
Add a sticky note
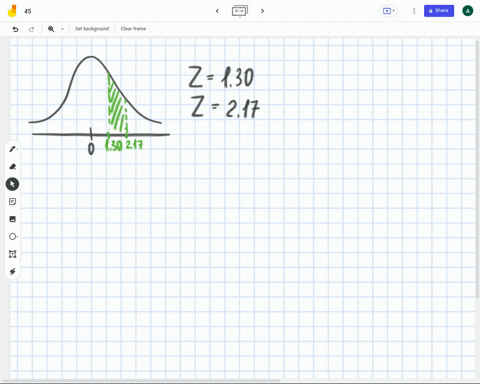(13, 202)
